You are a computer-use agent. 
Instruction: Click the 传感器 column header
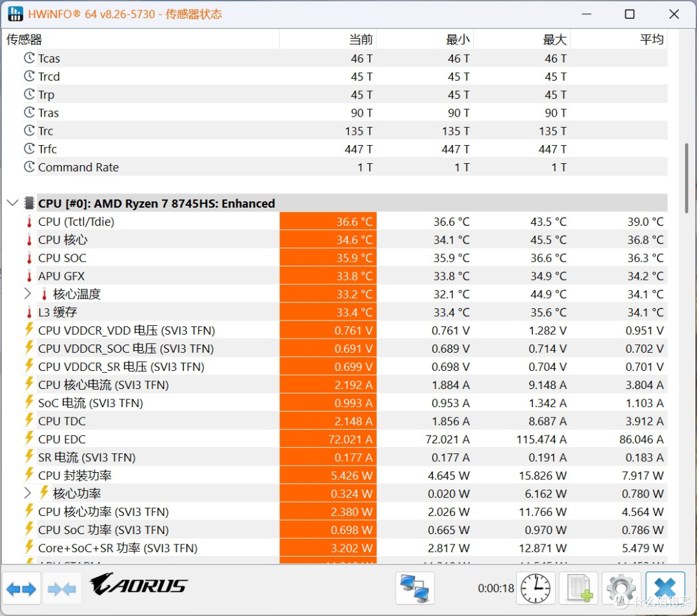click(141, 39)
